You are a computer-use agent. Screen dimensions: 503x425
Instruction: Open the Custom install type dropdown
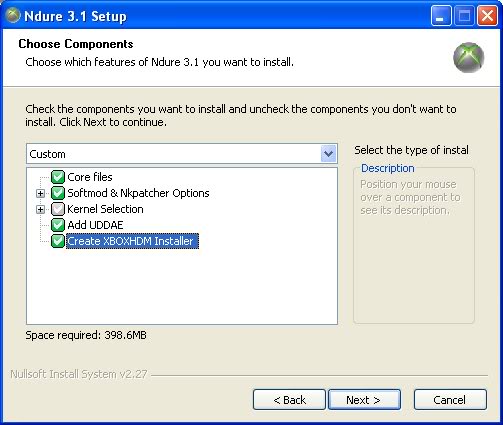[x=182, y=154]
